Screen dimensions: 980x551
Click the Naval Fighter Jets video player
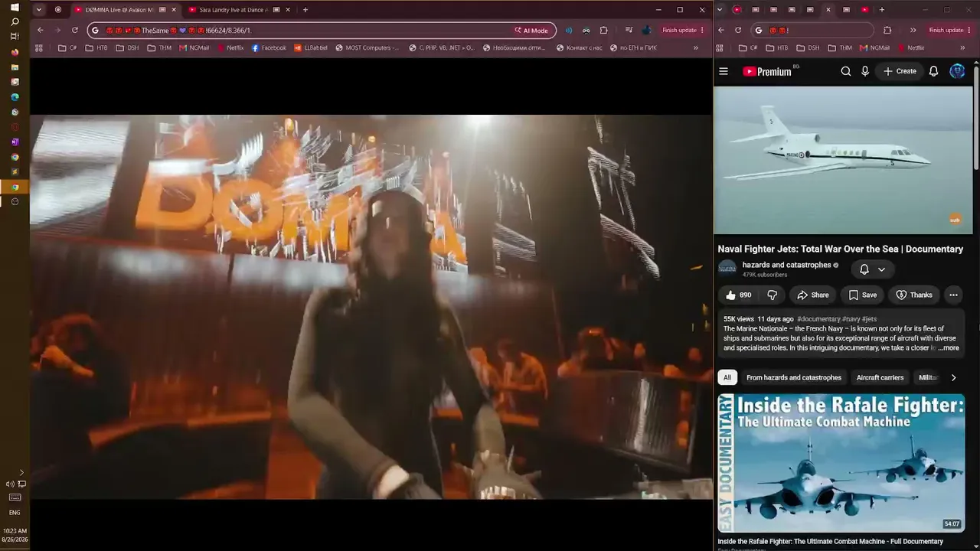click(x=843, y=160)
